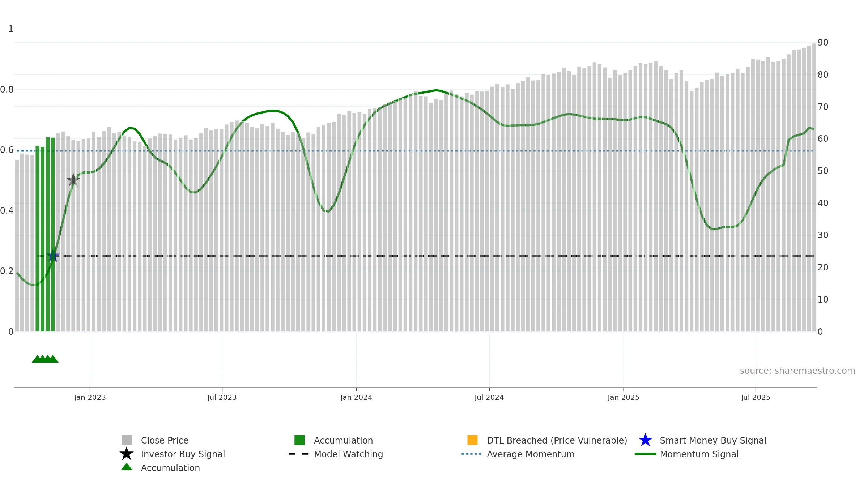
Task: Click the orange DTL Breached legend square
Action: pyautogui.click(x=472, y=440)
